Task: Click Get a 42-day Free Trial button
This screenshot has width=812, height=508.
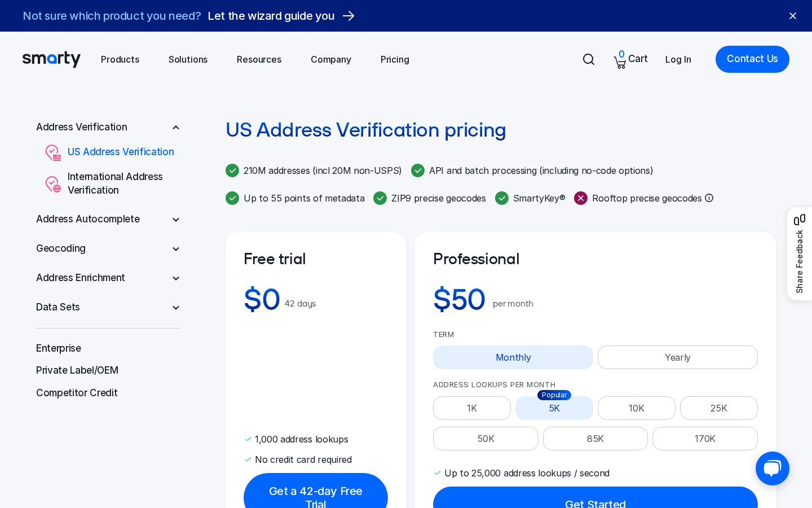Action: pos(316,491)
